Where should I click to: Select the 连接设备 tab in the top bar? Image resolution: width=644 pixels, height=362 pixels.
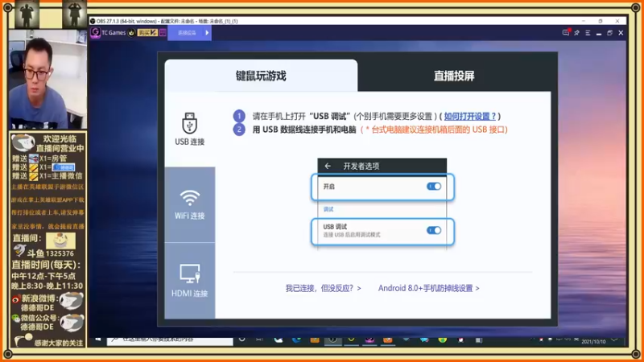(x=187, y=33)
